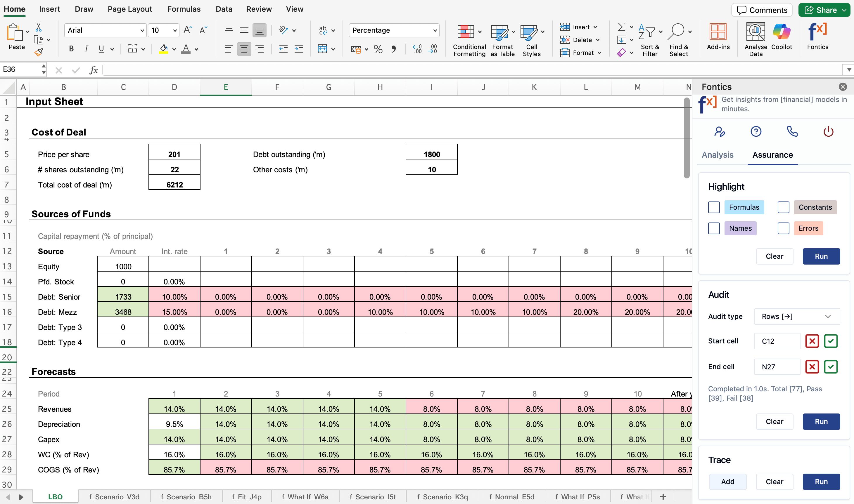
Task: Open the Audit type Rows dropdown
Action: [x=796, y=317]
